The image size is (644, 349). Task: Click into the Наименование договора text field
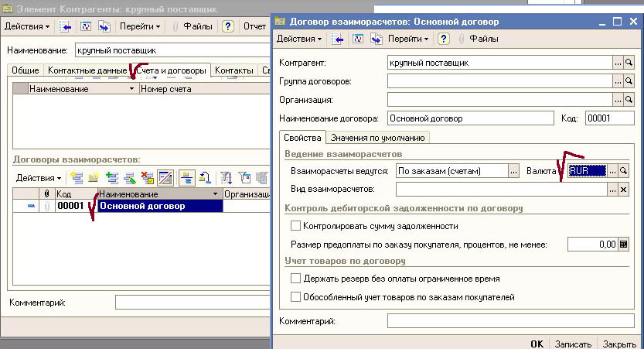[x=470, y=118]
